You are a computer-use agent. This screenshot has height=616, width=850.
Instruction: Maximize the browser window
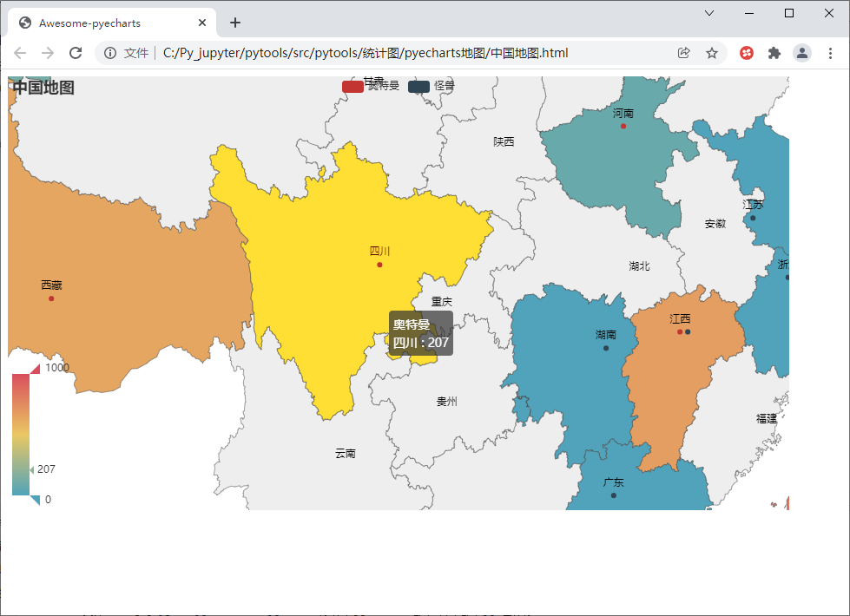click(x=789, y=13)
